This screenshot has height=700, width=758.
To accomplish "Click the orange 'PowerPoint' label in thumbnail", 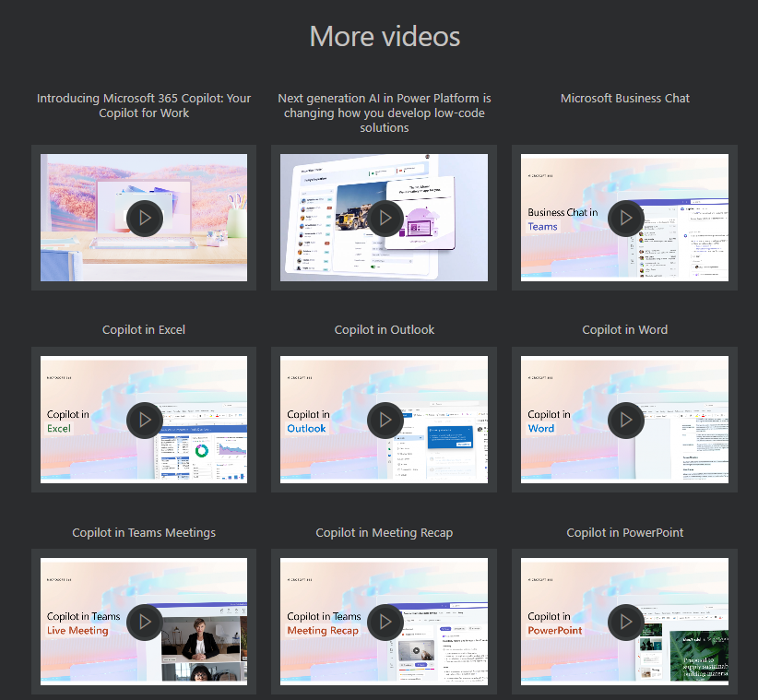I will pos(555,631).
